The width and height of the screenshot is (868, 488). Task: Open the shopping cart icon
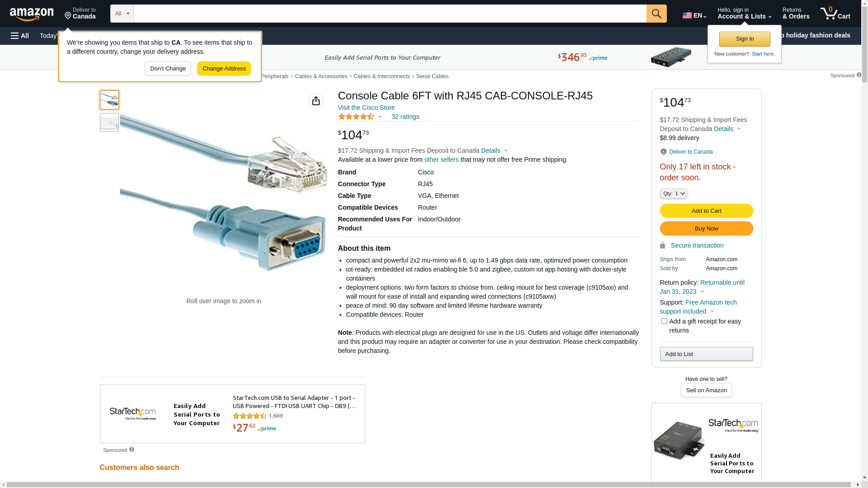[835, 14]
